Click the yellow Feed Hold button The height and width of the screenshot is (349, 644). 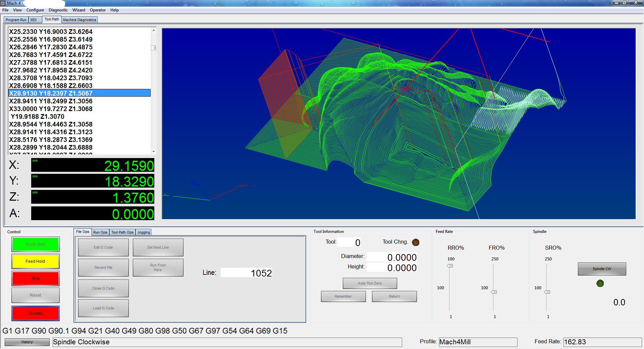click(36, 261)
